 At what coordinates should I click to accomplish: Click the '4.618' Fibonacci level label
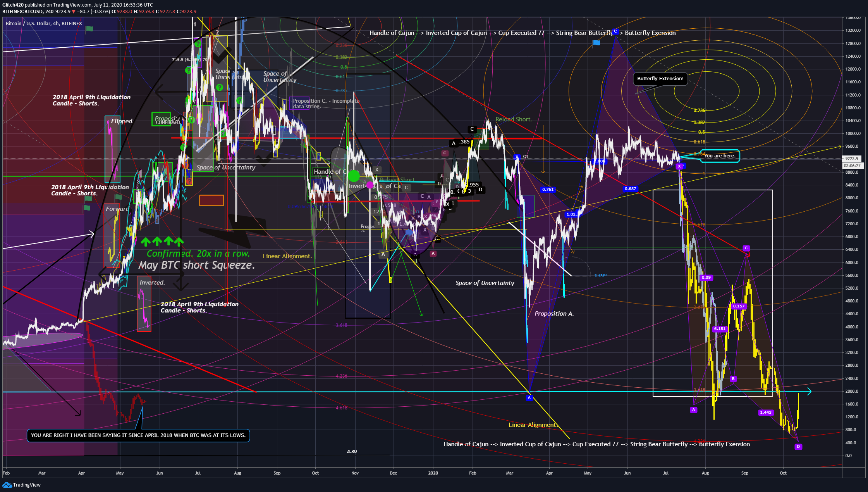pyautogui.click(x=341, y=408)
